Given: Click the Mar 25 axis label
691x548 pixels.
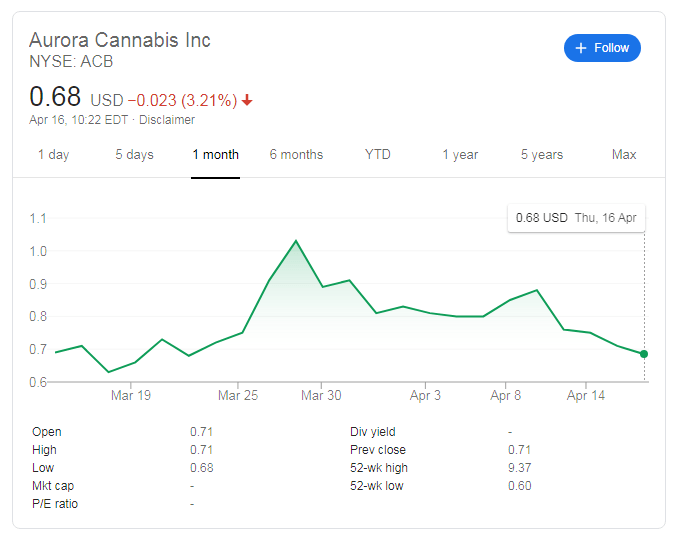Looking at the screenshot, I should click(238, 396).
